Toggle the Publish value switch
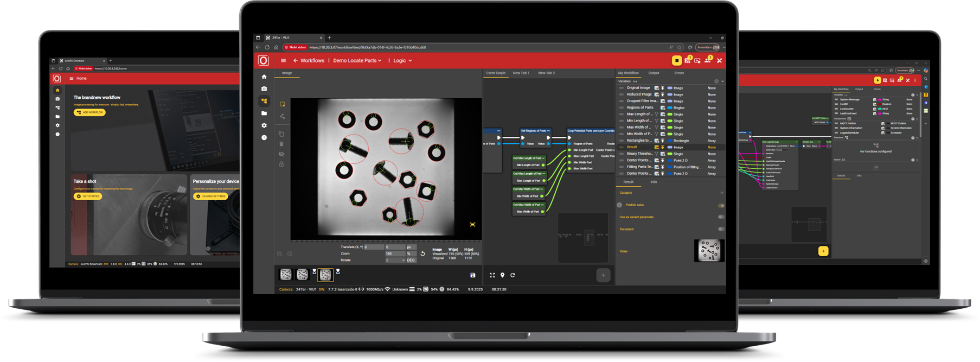 click(x=721, y=206)
